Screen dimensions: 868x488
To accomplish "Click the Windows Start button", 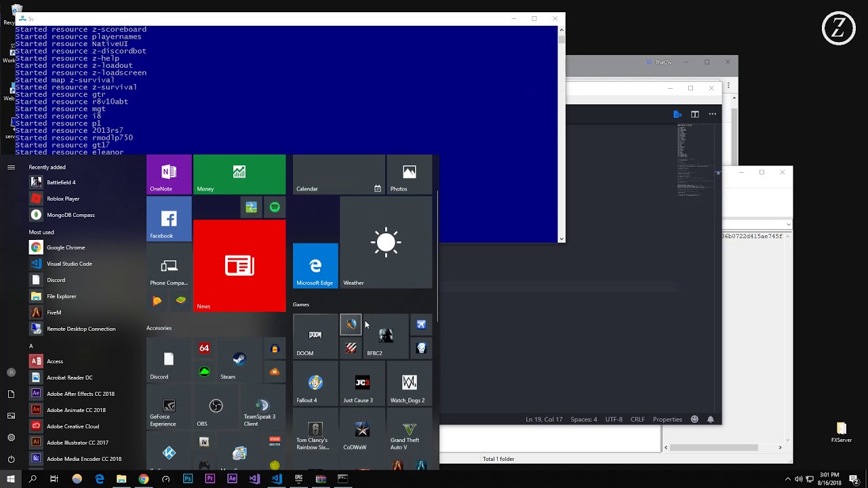I will pos(11,479).
